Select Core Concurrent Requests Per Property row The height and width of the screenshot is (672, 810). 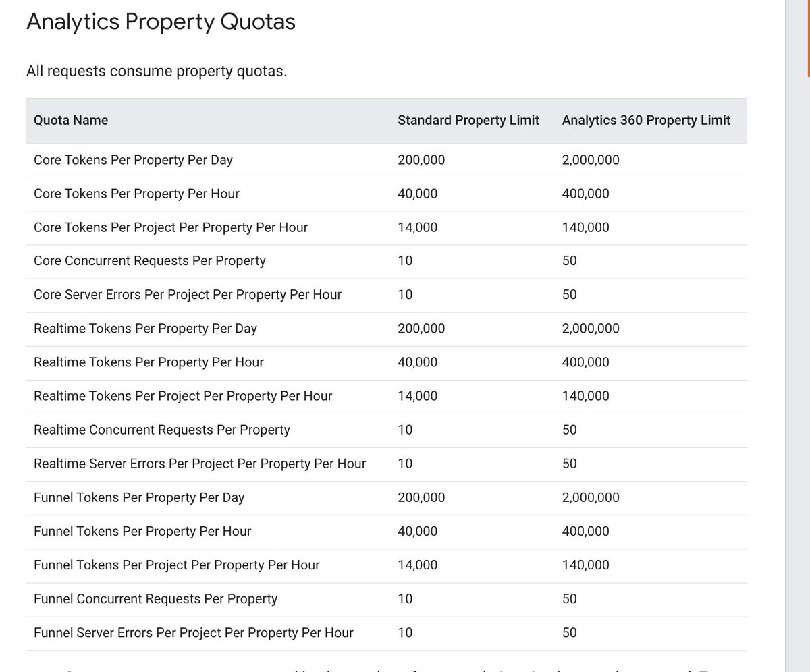tap(149, 260)
